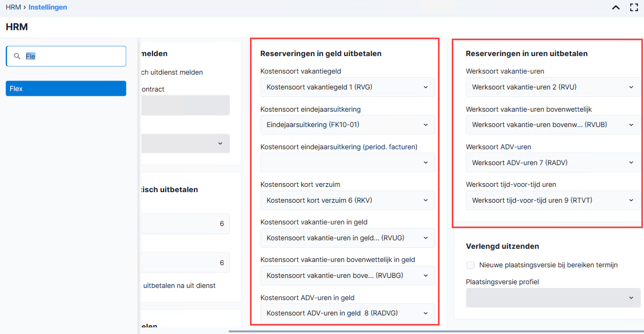Open the Werksoort vakantie-uren bovenwettelijk dropdown
The width and height of the screenshot is (644, 334).
point(553,125)
